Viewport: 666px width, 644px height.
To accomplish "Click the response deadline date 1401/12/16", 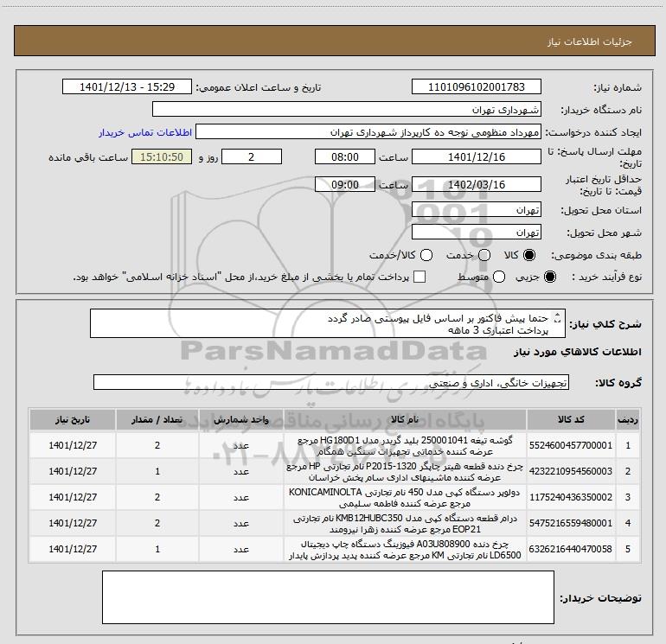I will pos(476,156).
